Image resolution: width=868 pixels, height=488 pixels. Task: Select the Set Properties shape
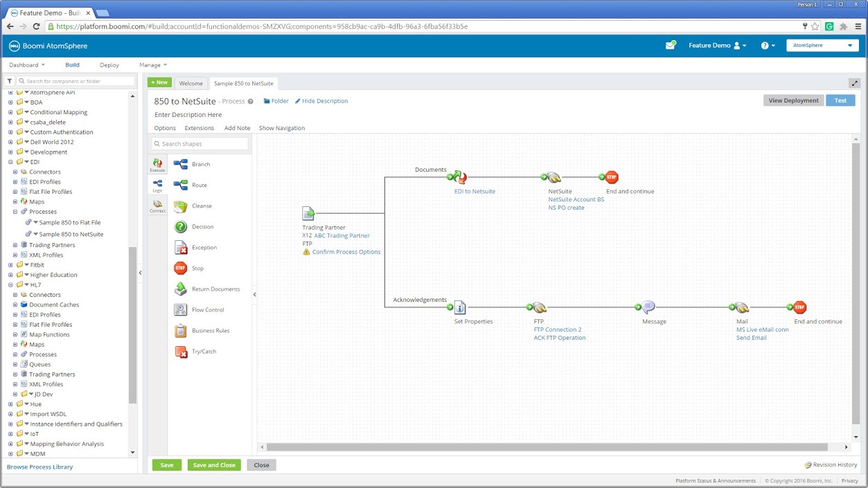coord(460,307)
